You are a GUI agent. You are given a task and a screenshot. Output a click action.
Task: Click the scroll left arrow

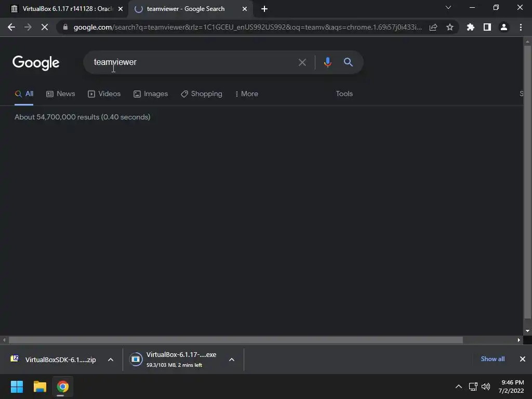[x=4, y=340]
